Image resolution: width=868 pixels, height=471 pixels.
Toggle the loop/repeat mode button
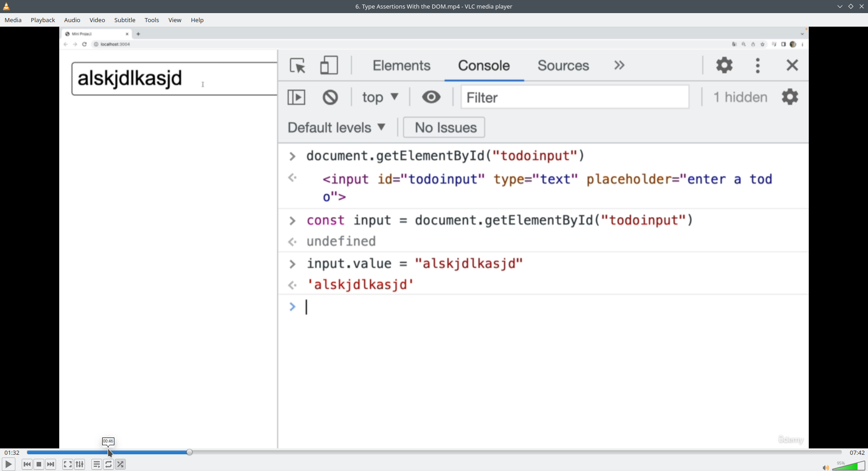click(x=108, y=464)
